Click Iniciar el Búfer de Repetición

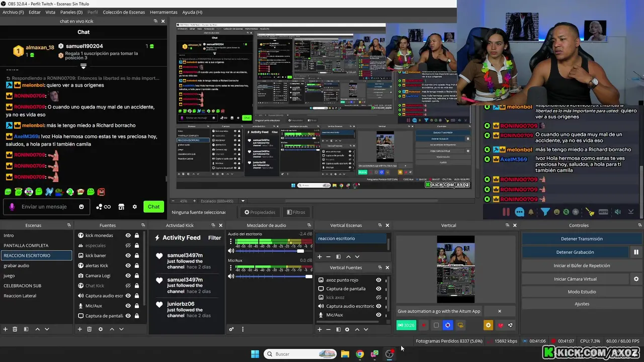coord(582,265)
